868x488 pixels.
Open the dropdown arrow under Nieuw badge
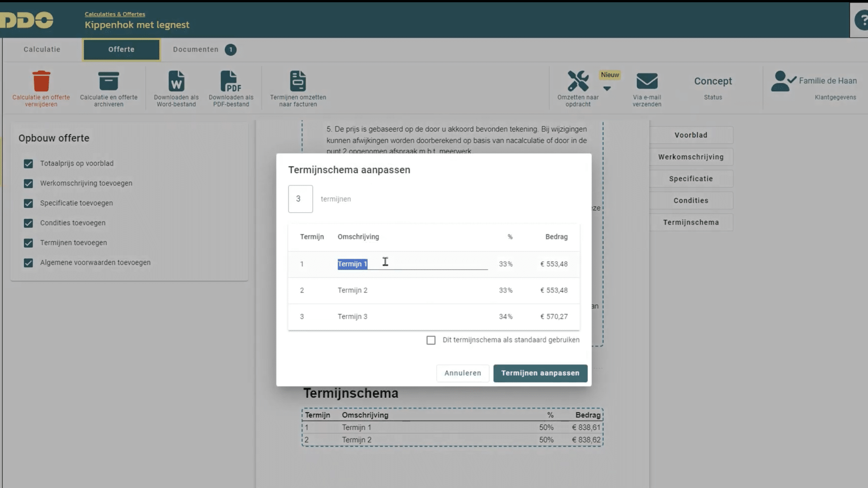[607, 89]
